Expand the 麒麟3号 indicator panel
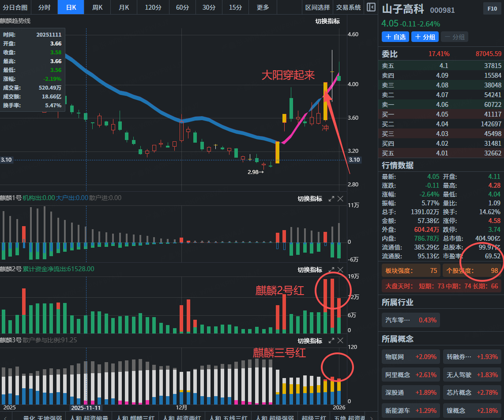 331,341
